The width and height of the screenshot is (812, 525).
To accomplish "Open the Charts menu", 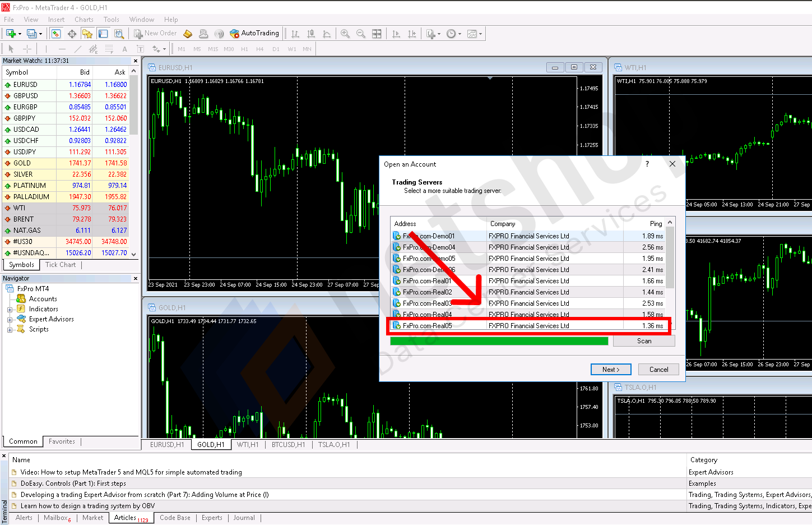I will (84, 20).
